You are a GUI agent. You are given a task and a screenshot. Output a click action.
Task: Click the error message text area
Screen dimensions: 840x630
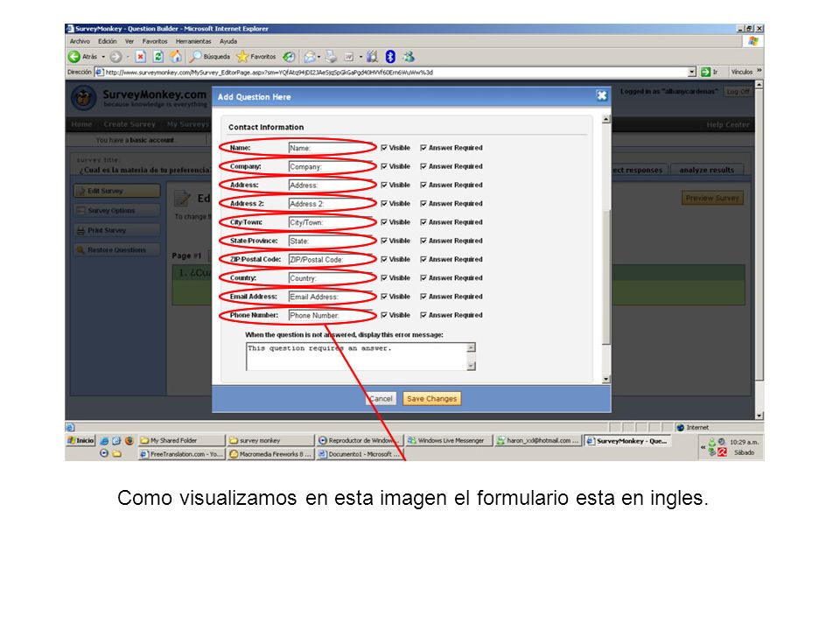(356, 356)
